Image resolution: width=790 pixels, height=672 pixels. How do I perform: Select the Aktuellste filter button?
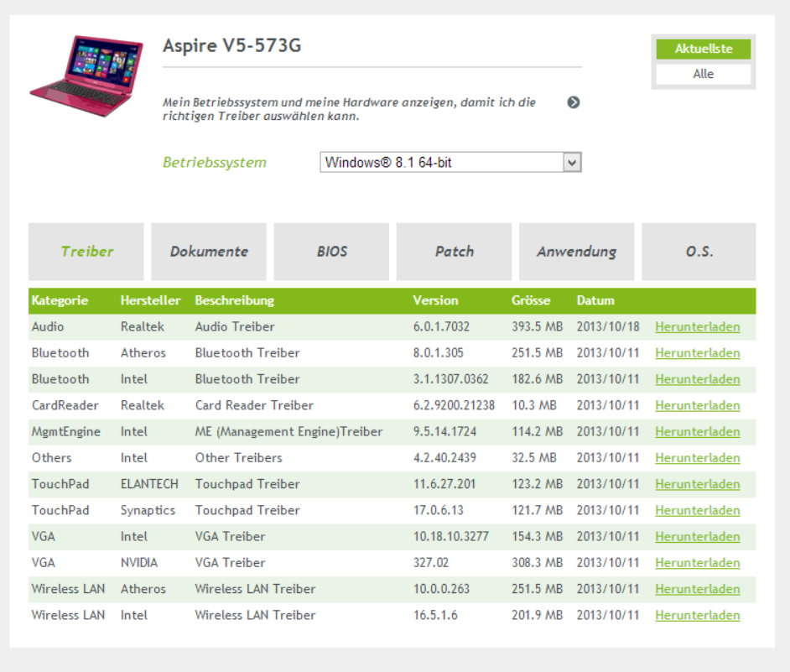[x=703, y=49]
